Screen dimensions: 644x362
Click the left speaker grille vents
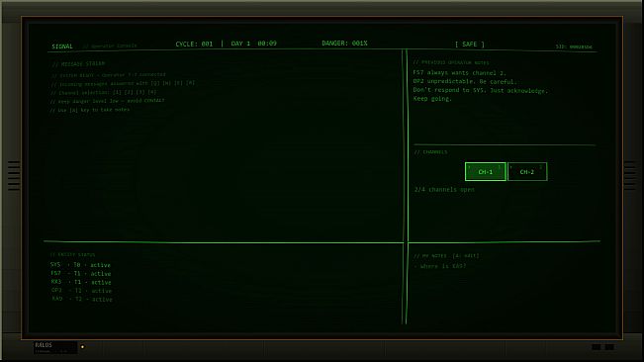coord(14,176)
